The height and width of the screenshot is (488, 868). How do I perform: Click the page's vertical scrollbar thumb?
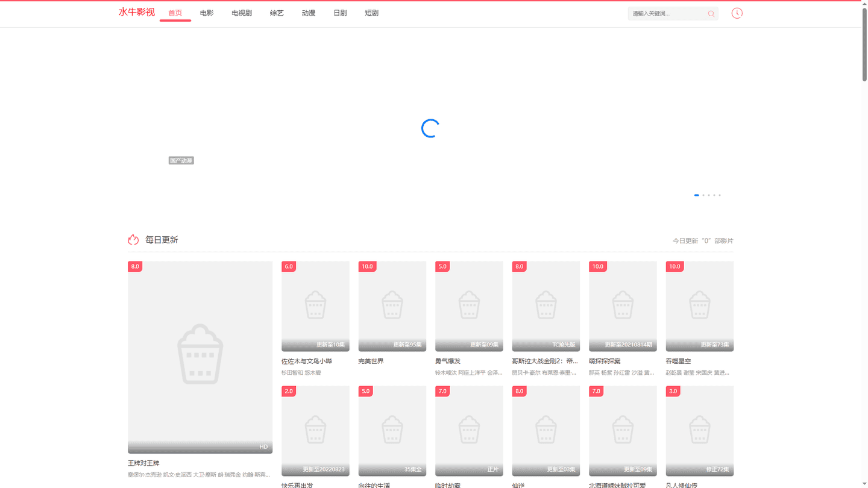tap(864, 44)
